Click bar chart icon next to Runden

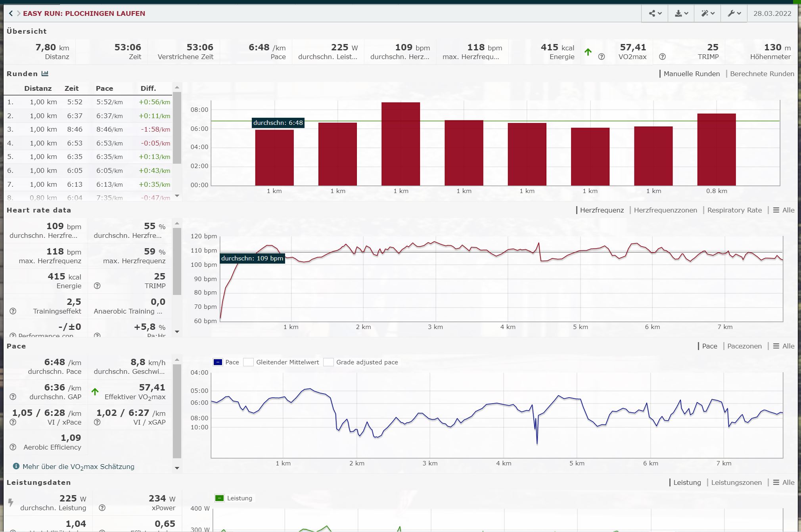coord(45,74)
